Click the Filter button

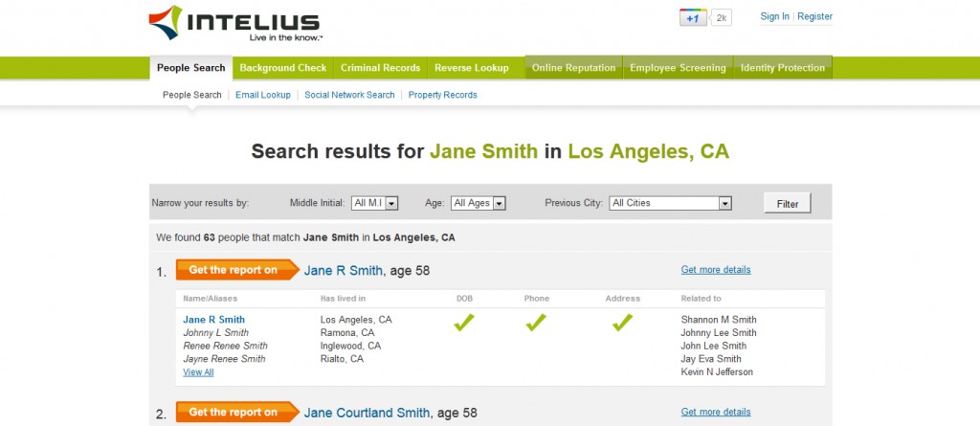point(788,204)
